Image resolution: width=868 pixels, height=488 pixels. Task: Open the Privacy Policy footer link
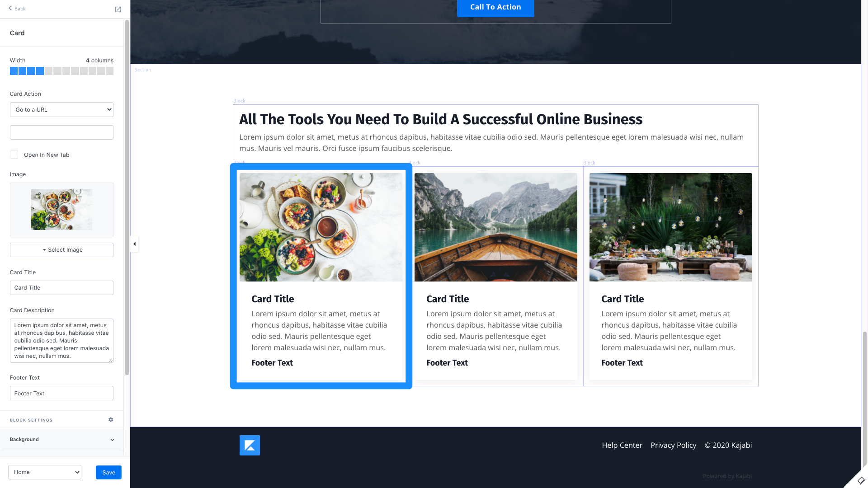(673, 445)
